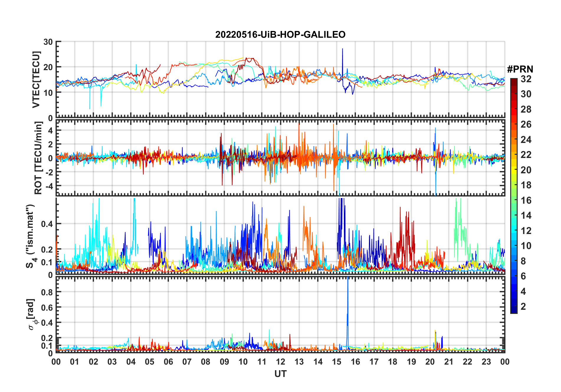Click the 06 hour tick on UT axis

point(168,362)
